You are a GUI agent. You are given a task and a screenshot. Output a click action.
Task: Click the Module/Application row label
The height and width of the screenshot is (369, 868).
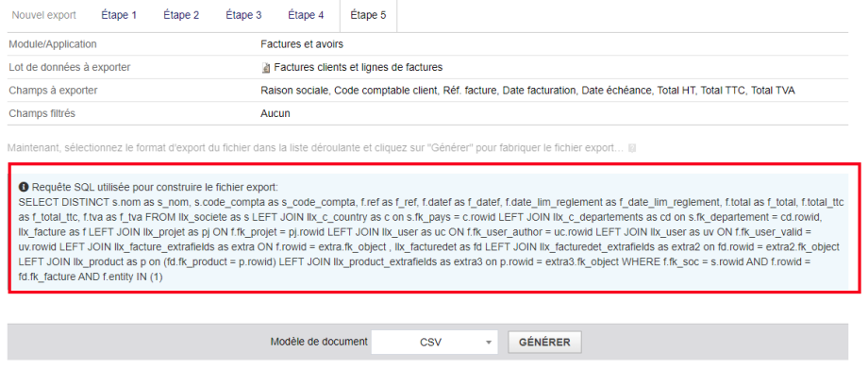(x=53, y=43)
